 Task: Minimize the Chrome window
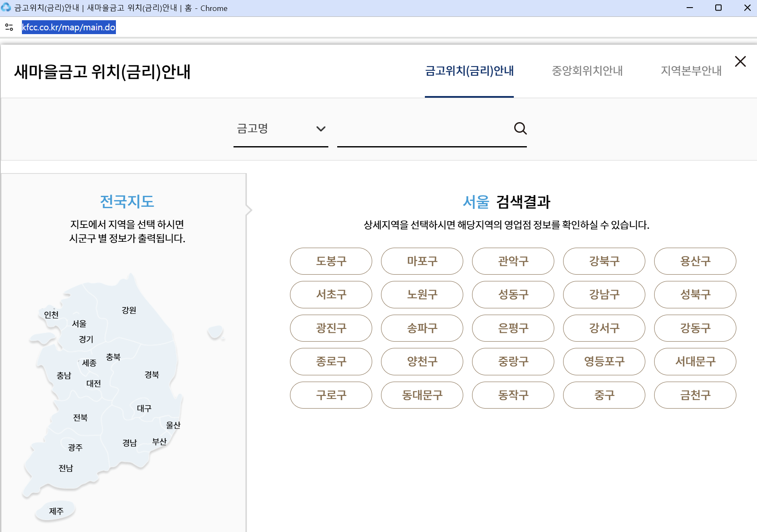coord(690,8)
